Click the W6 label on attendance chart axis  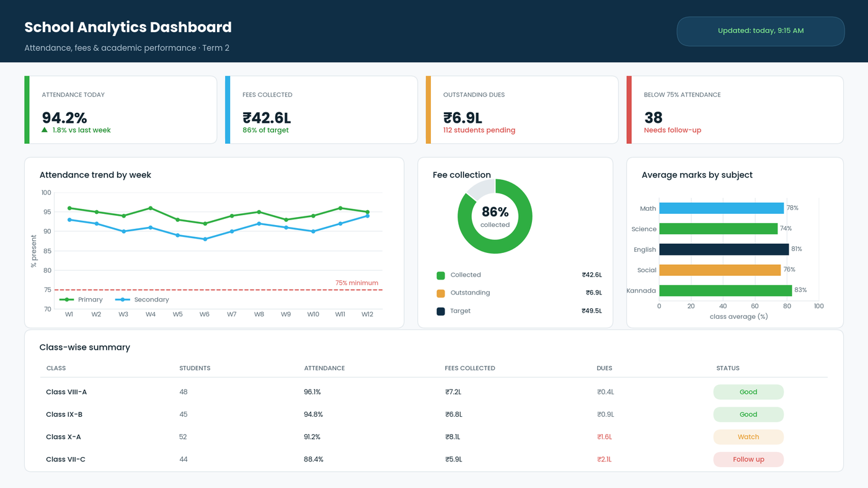(x=205, y=314)
